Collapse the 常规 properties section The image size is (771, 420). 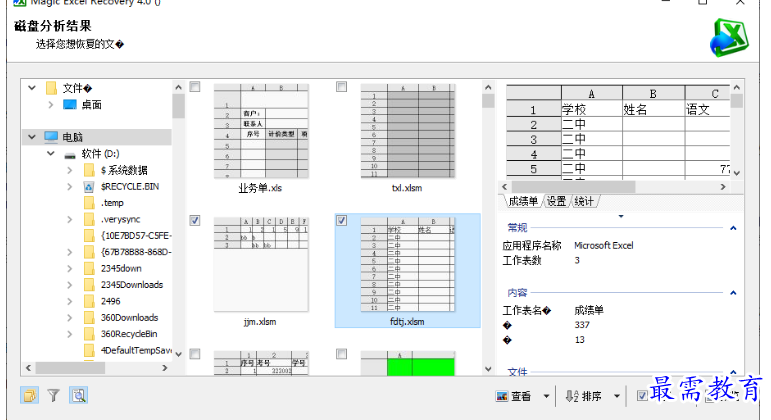tap(733, 228)
